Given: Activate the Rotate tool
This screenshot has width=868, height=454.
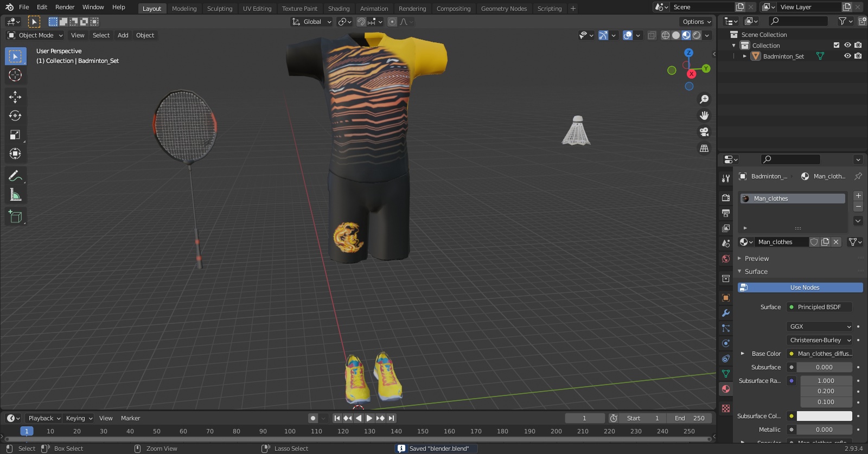Looking at the screenshot, I should 15,116.
